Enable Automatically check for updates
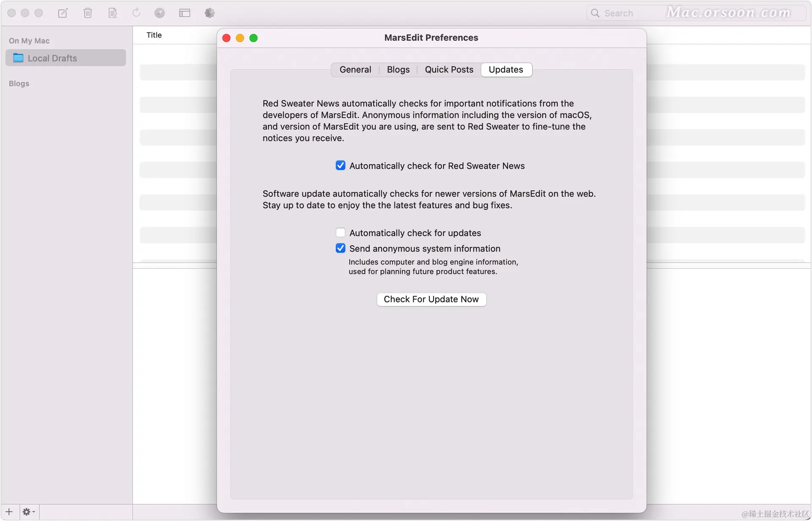 [340, 233]
